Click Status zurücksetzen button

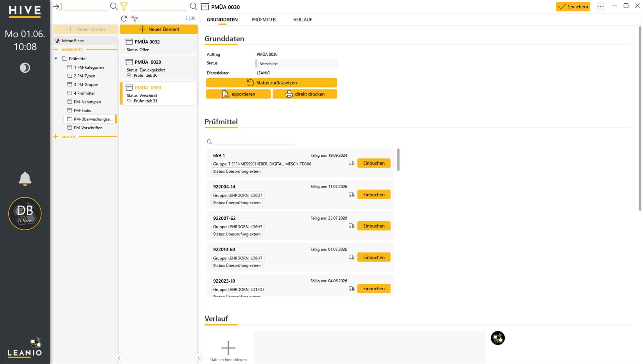coord(272,83)
